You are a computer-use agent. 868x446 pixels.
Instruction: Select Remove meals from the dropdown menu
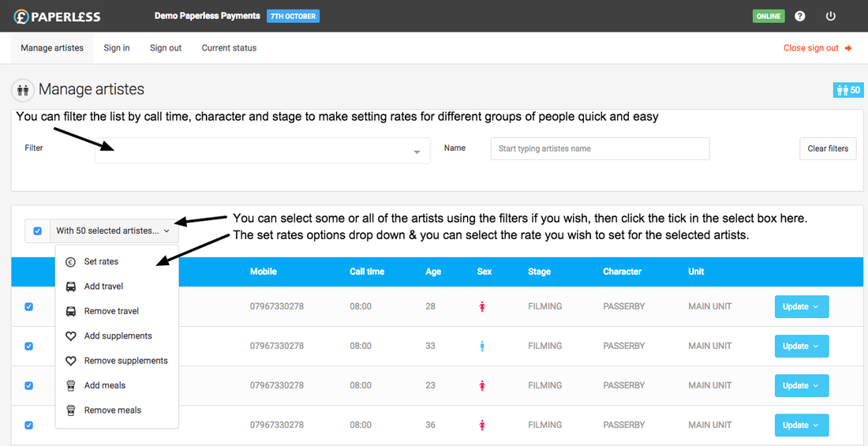[112, 410]
